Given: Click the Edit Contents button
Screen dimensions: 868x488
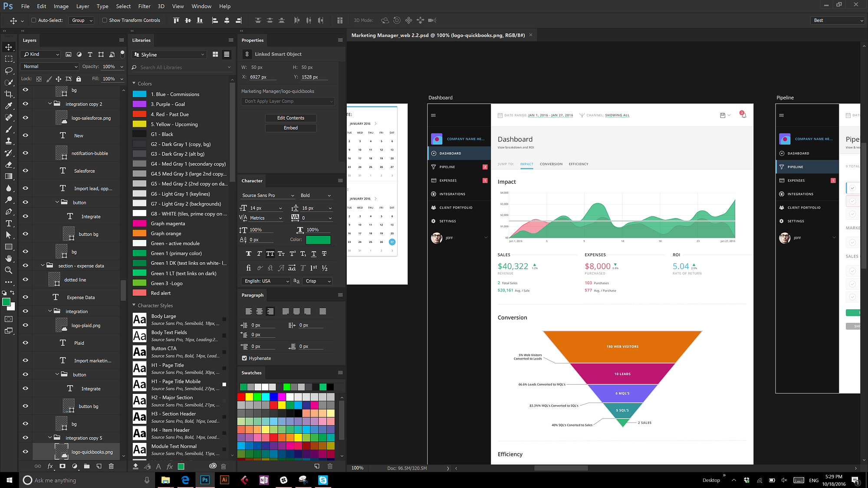Looking at the screenshot, I should point(290,118).
